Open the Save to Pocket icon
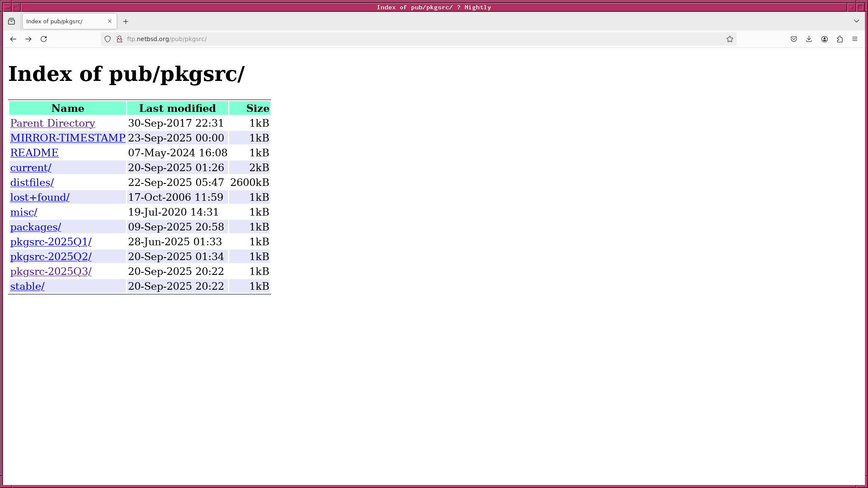Image resolution: width=868 pixels, height=488 pixels. pos(794,39)
